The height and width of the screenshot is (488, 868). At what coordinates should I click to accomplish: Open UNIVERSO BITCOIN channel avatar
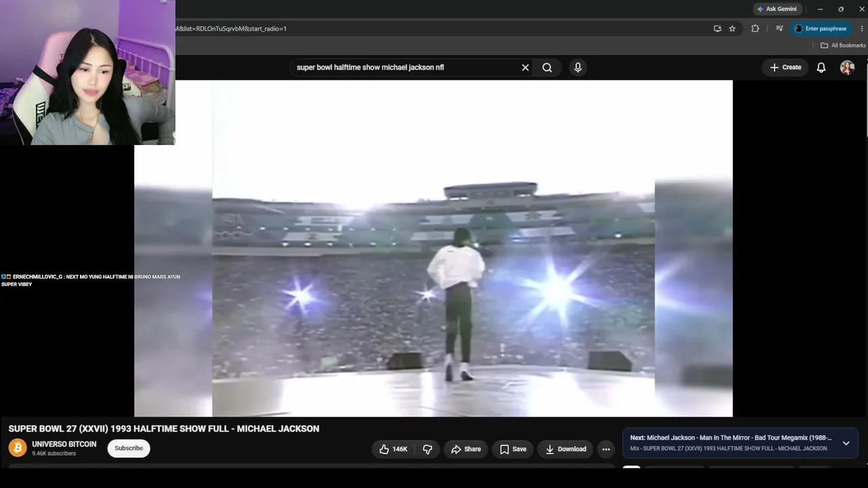click(18, 447)
